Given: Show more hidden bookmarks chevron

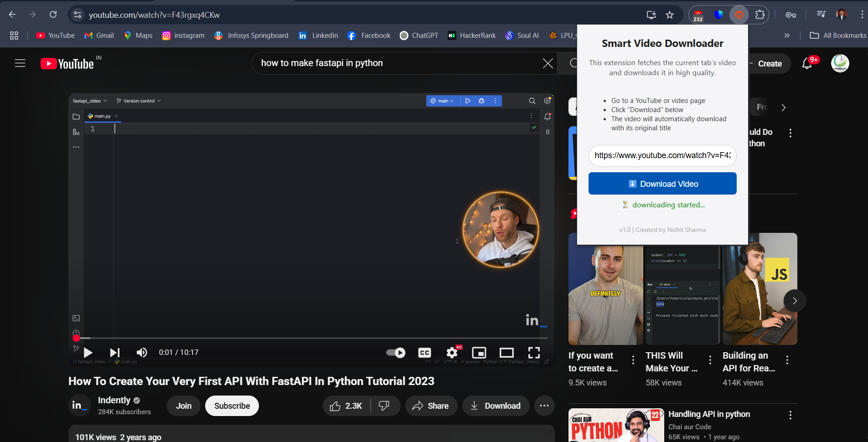Looking at the screenshot, I should [787, 36].
